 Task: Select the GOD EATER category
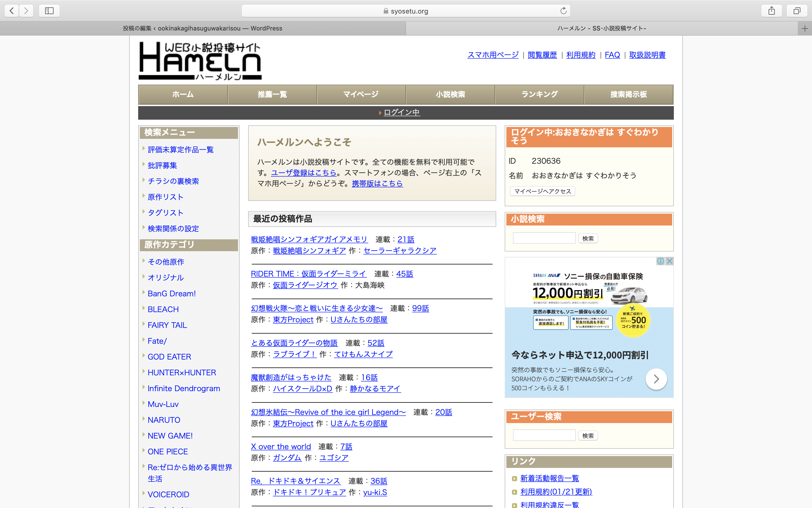click(x=169, y=357)
